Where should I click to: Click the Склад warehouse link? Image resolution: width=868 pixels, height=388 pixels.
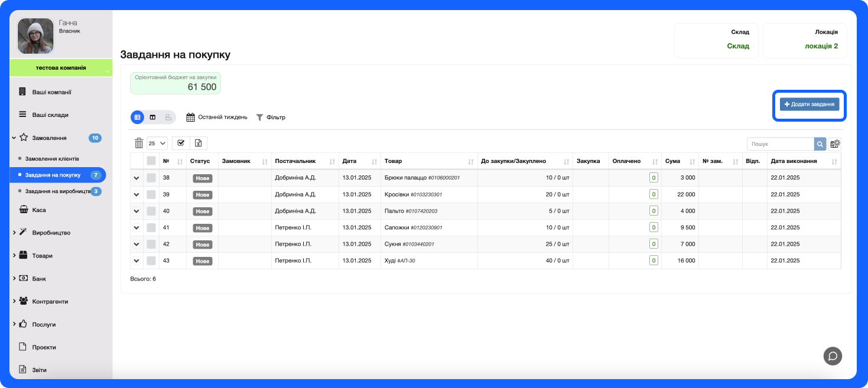point(737,46)
